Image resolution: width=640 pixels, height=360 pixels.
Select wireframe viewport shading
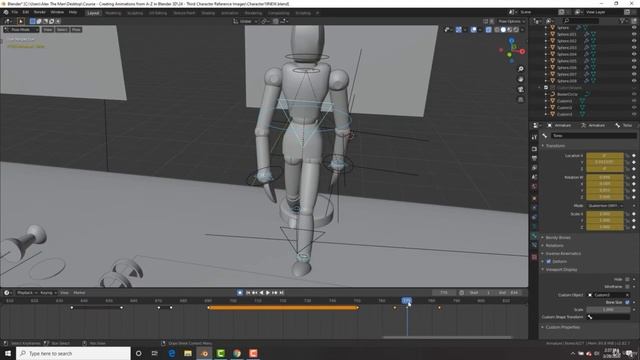[x=497, y=30]
